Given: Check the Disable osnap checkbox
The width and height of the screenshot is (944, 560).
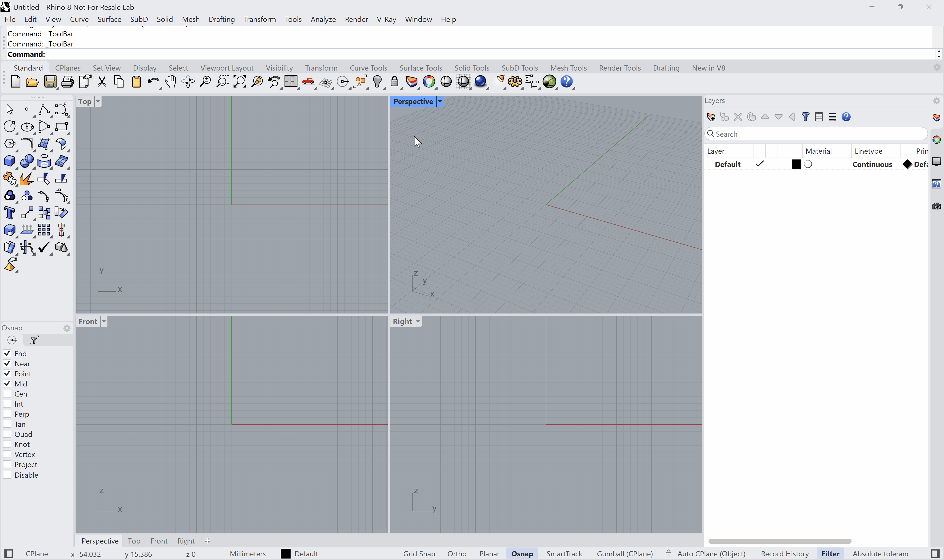Looking at the screenshot, I should click(x=7, y=475).
